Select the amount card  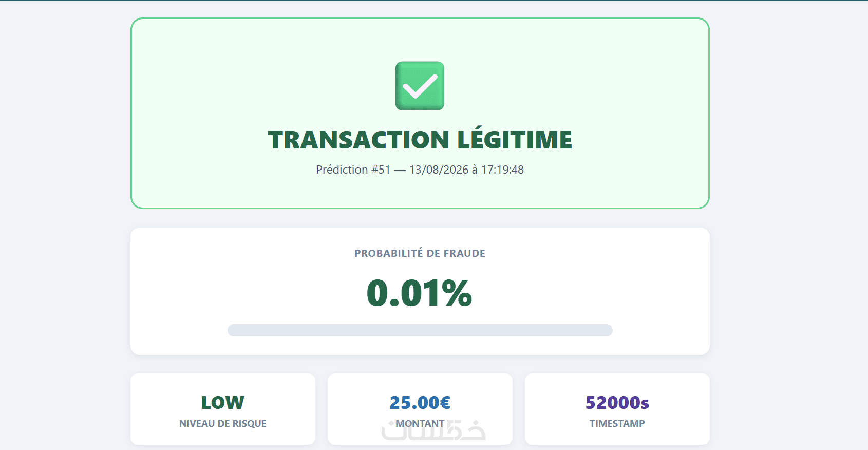pos(420,409)
